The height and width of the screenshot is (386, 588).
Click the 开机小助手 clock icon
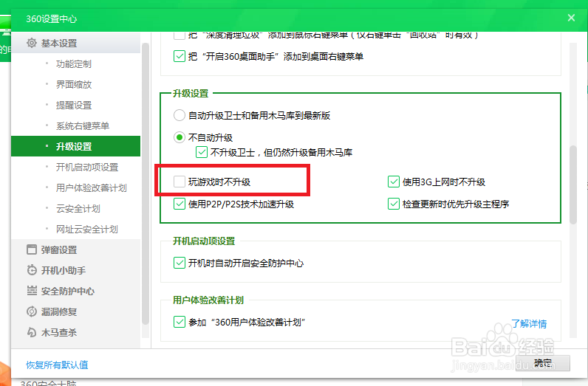click(32, 270)
